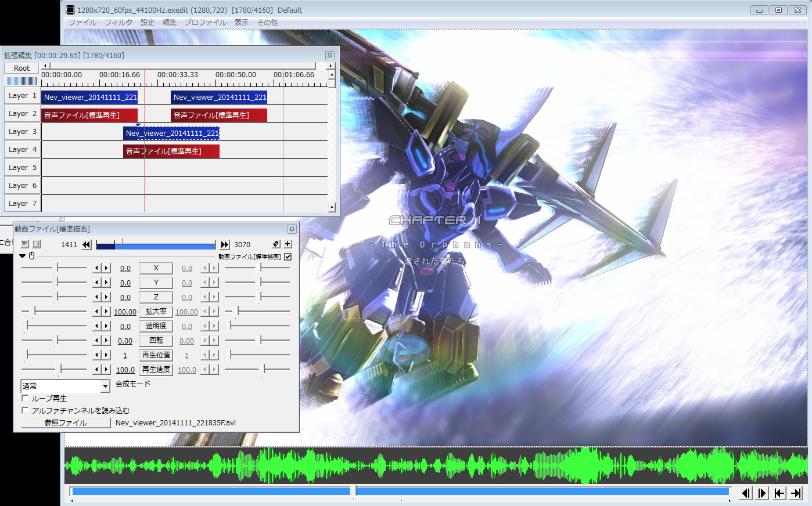Click the object frame range bar in dialog
This screenshot has width=812, height=506.
(x=156, y=245)
